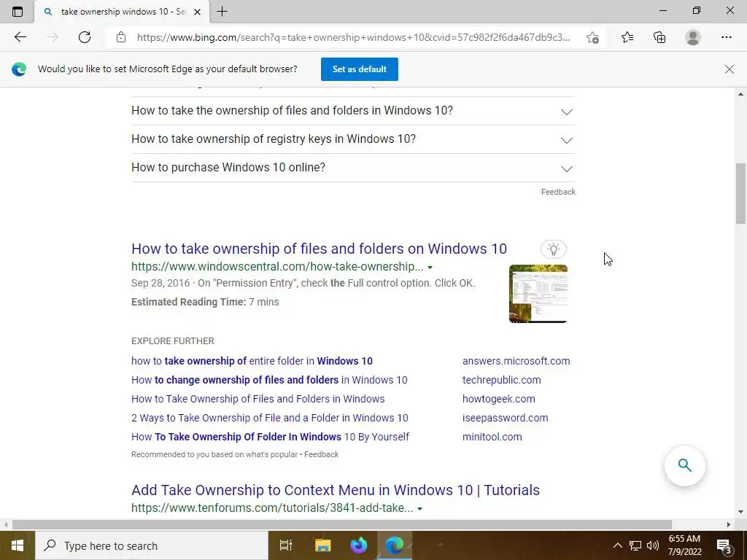
Task: Open 'how to take ownership of entire folder' link
Action: 252,361
